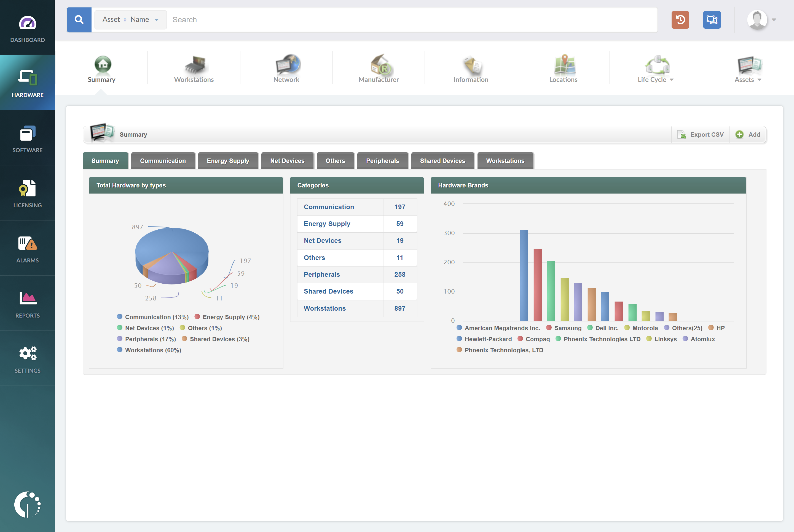
Task: Toggle Workstations (60%) legend in pie chart
Action: [x=153, y=350]
